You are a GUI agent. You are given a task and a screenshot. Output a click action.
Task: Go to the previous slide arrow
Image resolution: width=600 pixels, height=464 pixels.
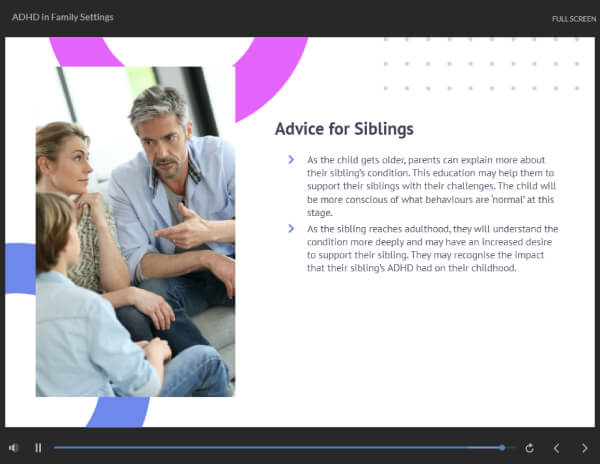pos(556,448)
